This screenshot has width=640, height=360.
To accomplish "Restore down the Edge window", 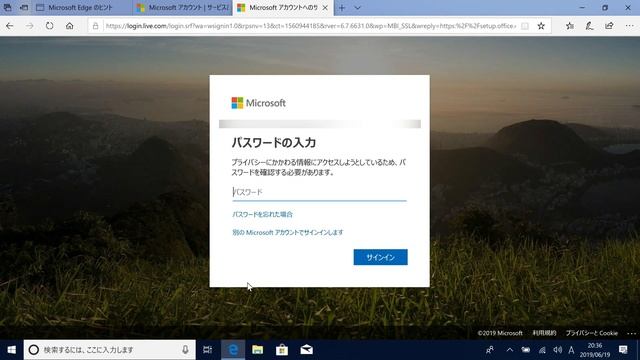I will 605,8.
